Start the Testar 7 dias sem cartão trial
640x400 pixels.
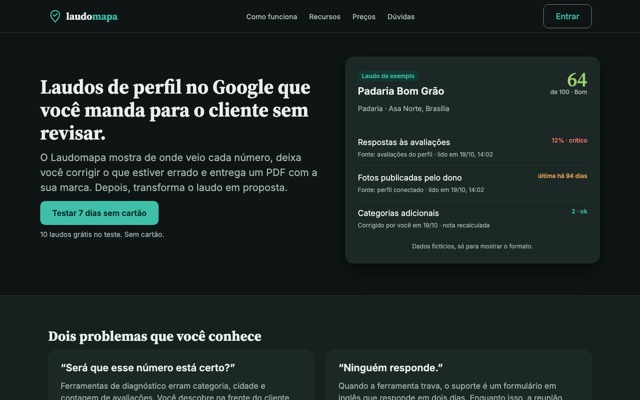click(x=99, y=213)
